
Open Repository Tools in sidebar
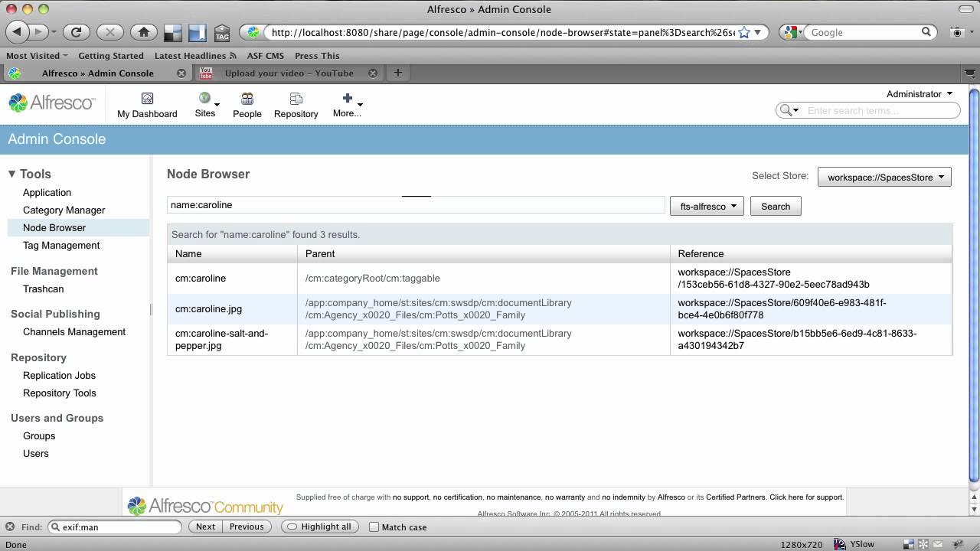point(59,393)
